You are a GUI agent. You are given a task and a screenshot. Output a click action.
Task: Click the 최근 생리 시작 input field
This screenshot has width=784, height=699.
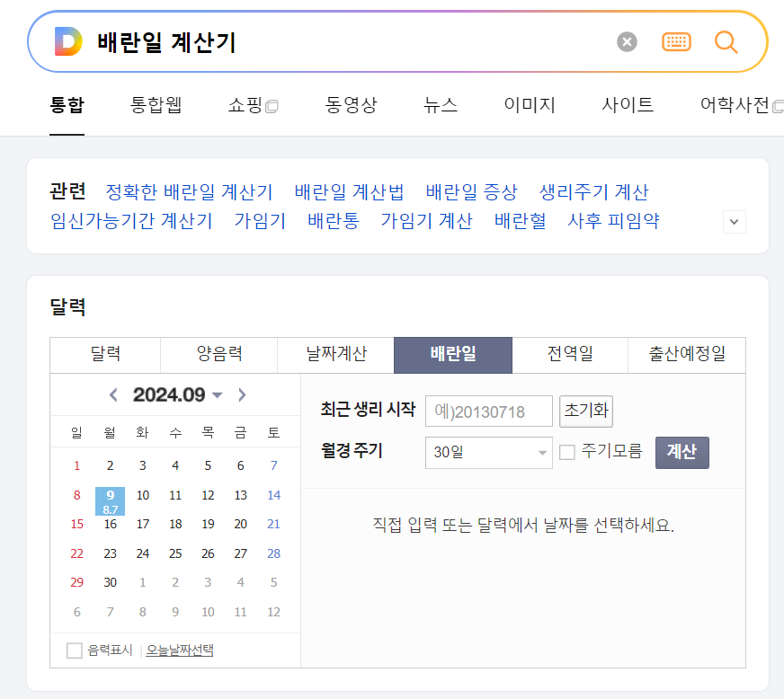click(488, 411)
